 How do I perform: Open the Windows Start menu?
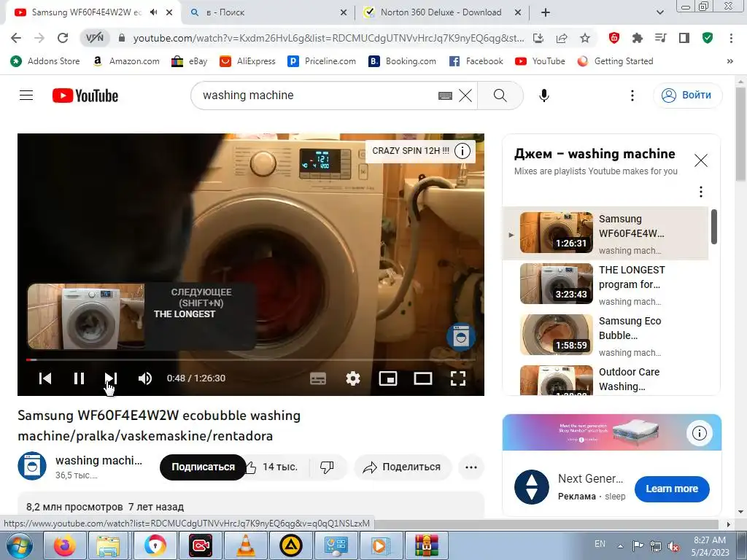click(x=20, y=545)
